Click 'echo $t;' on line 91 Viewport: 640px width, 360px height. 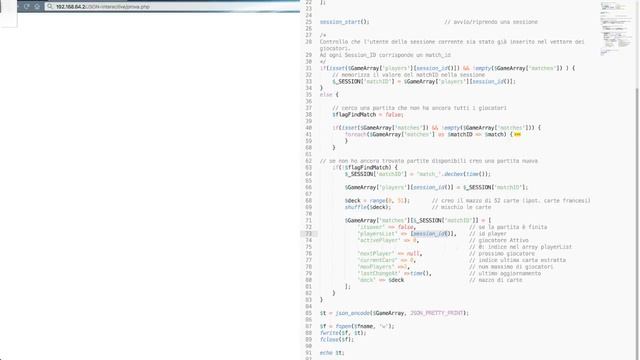click(332, 353)
